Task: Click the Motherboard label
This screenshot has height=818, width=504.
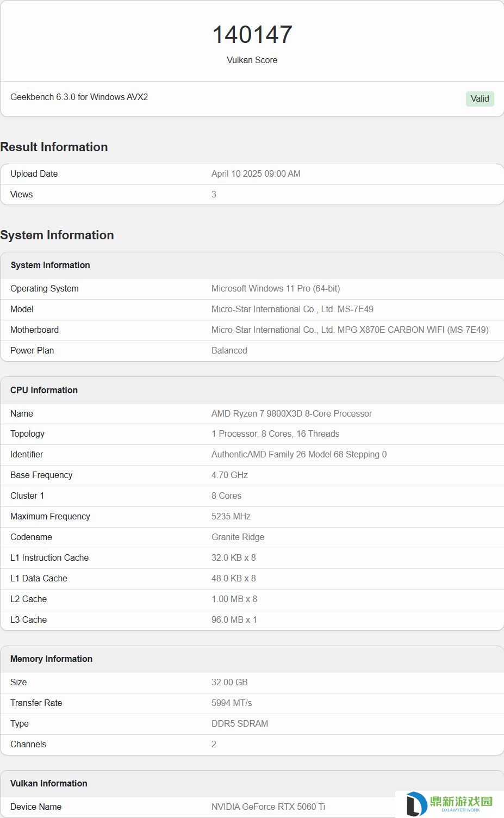Action: [x=34, y=330]
